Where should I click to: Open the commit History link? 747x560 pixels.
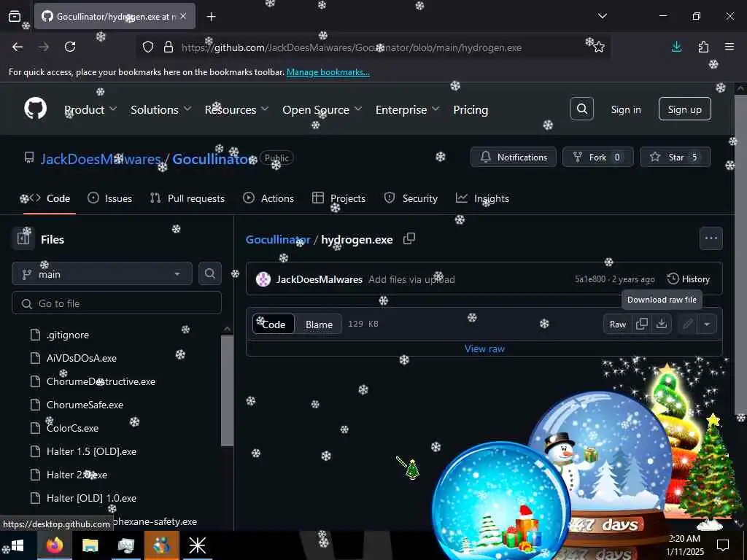pos(689,279)
